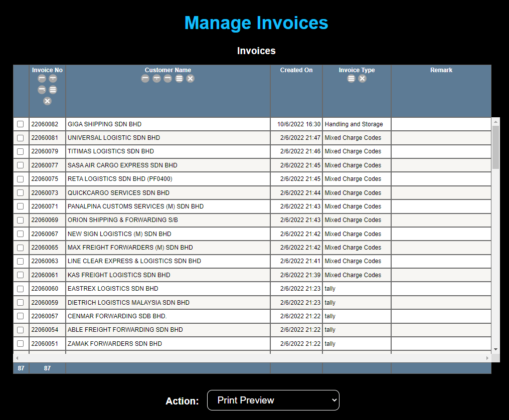This screenshot has width=509, height=420.
Task: Select ORION SHIPPING & FORWARDING row checkbox
Action: point(21,220)
